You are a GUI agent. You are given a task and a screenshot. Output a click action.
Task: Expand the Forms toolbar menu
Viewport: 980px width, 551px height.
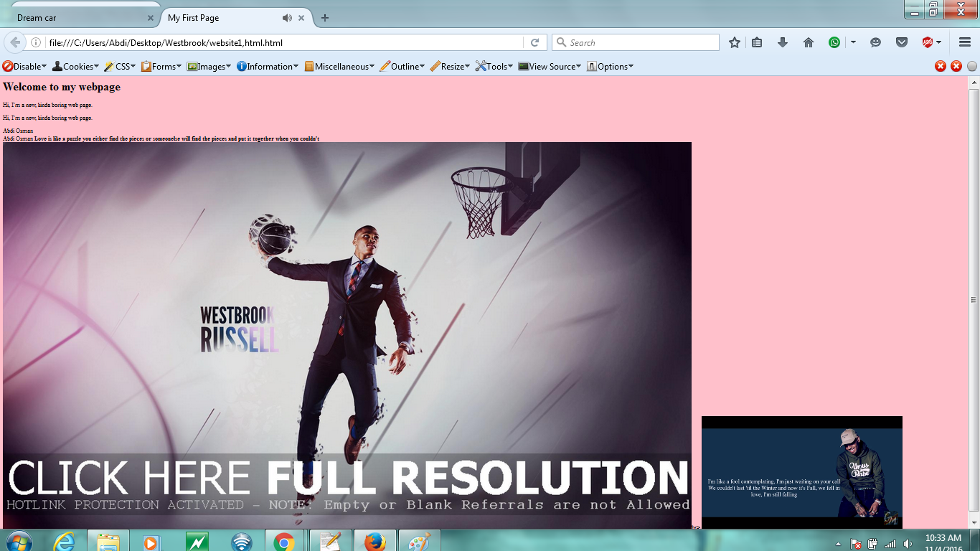tap(161, 66)
